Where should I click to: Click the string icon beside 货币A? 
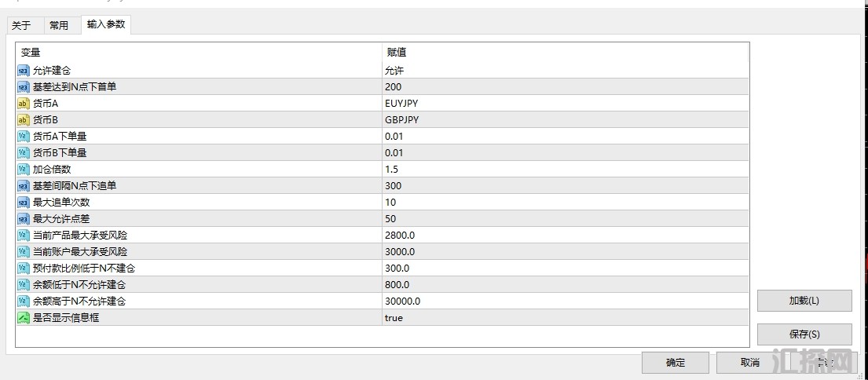tap(23, 103)
